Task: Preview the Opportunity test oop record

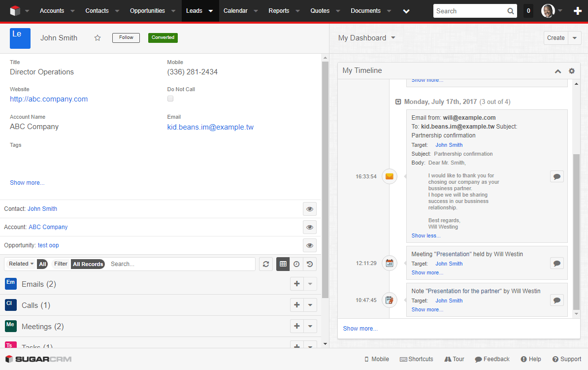Action: [310, 245]
